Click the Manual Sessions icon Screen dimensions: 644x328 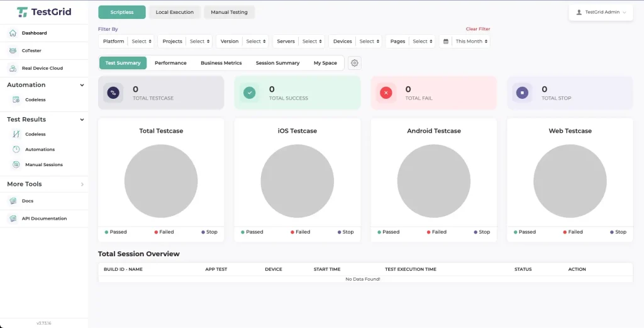[x=16, y=164]
